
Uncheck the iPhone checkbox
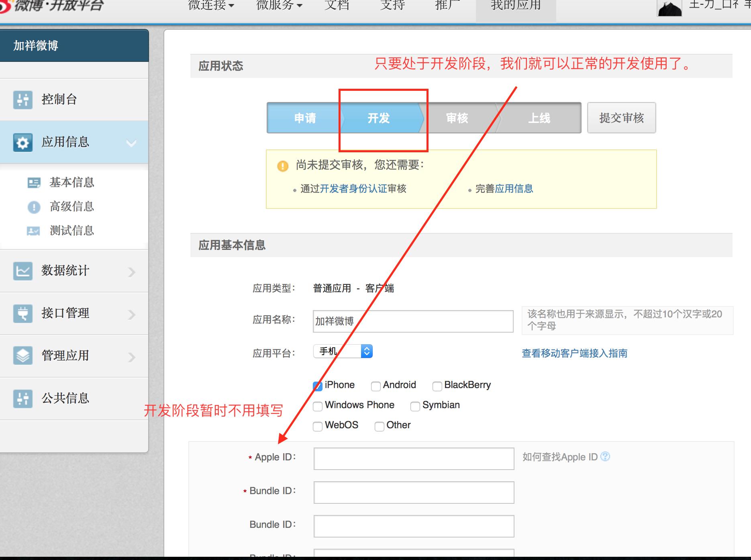pos(318,386)
